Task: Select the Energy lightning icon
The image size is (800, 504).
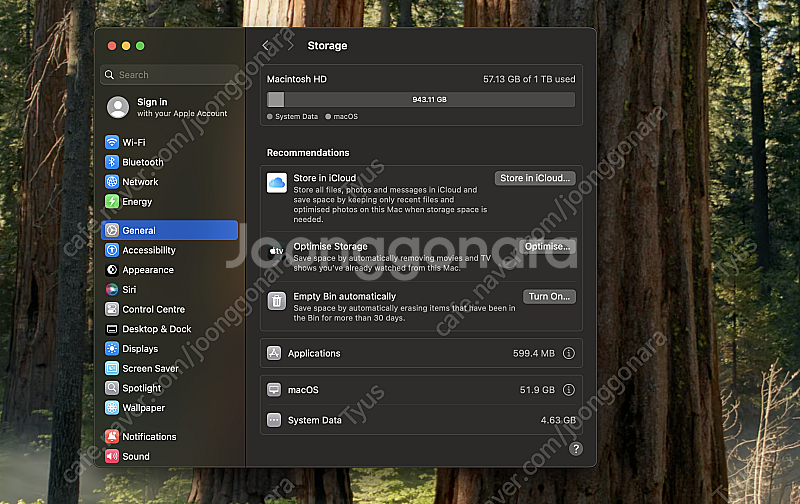Action: pyautogui.click(x=112, y=201)
